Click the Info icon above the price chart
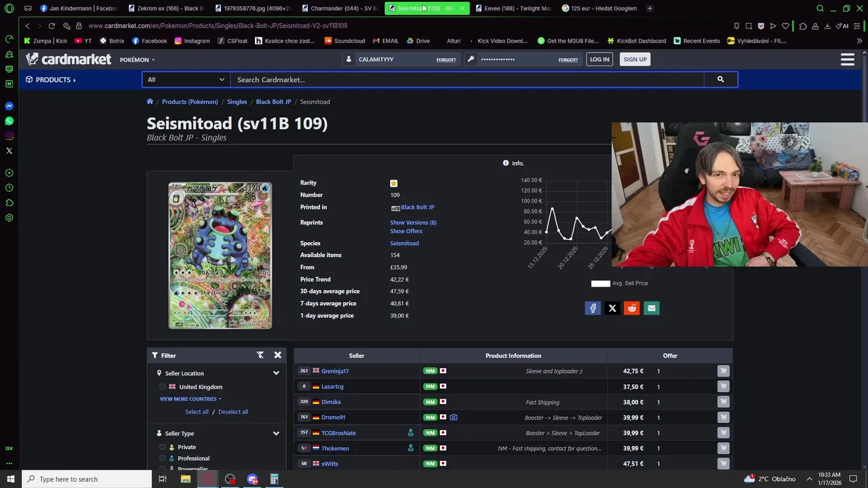The height and width of the screenshot is (488, 868). tap(506, 163)
